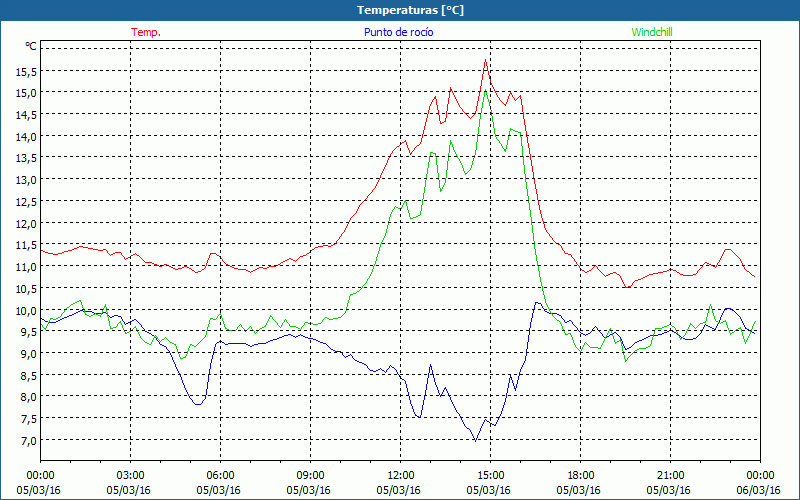Click the green windchill peak near 15:00

coord(485,90)
